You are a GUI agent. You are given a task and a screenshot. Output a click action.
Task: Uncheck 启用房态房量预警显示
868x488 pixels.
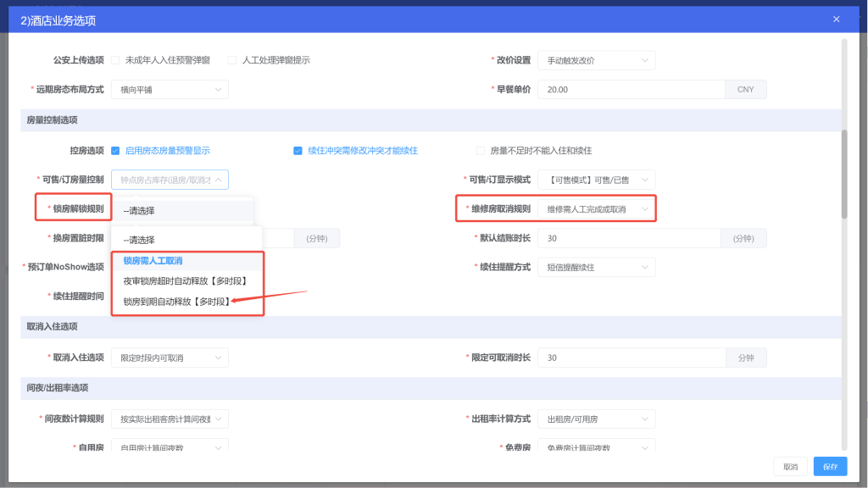(x=115, y=149)
